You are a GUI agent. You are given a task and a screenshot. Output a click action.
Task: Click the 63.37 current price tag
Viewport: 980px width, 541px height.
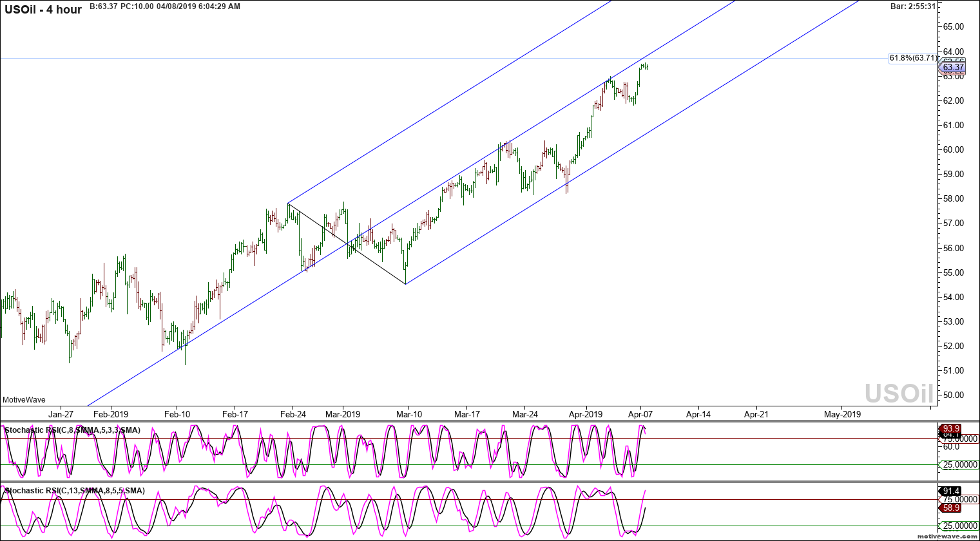tap(953, 67)
